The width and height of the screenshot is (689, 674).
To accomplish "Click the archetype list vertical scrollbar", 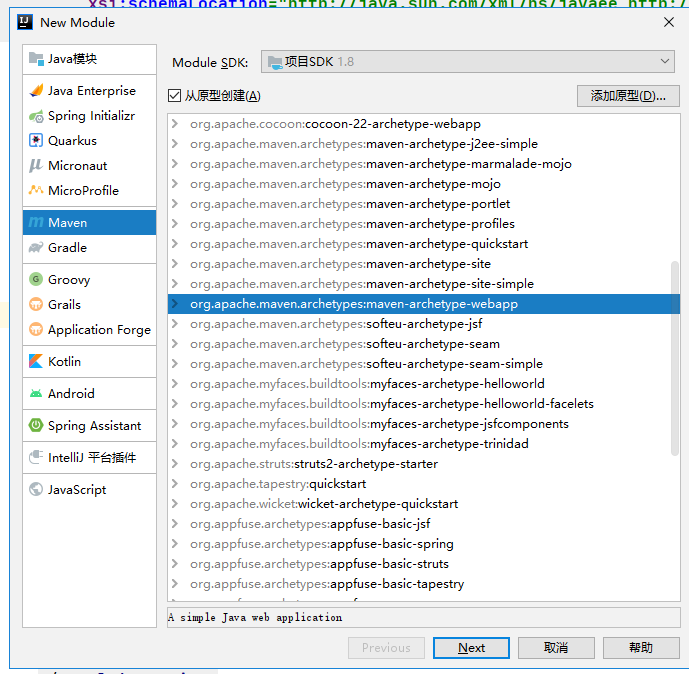I will pyautogui.click(x=674, y=358).
